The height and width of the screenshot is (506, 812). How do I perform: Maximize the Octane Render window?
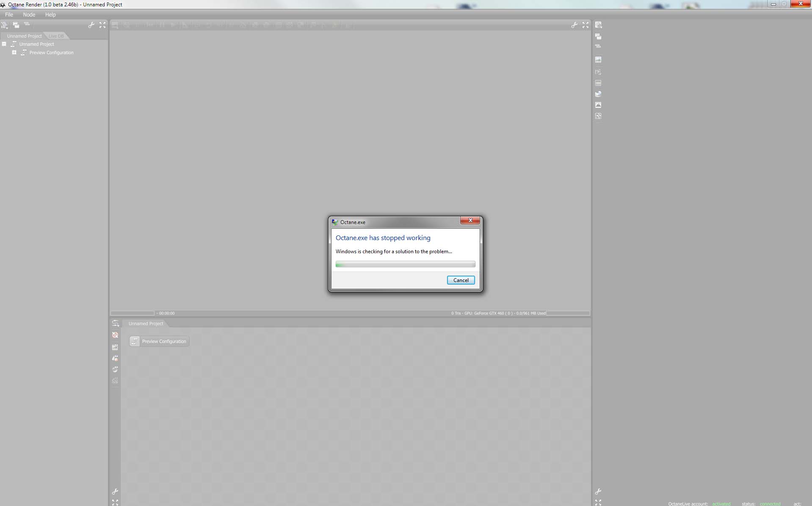click(x=784, y=4)
